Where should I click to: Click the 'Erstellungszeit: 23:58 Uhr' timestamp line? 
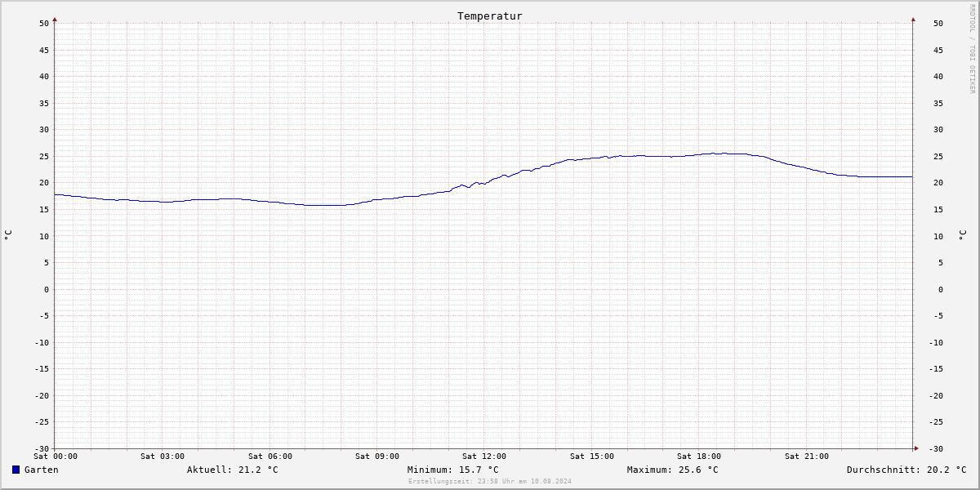[490, 481]
